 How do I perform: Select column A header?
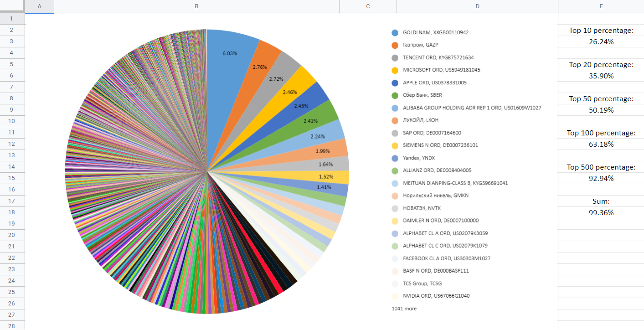point(40,6)
